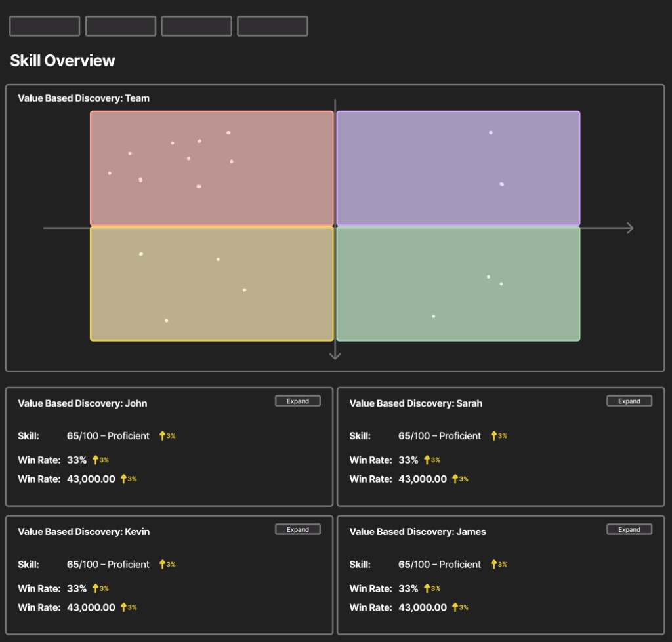Screen dimensions: 672x642
Task: Click Kevin's '43,000.00' value
Action: pos(91,607)
